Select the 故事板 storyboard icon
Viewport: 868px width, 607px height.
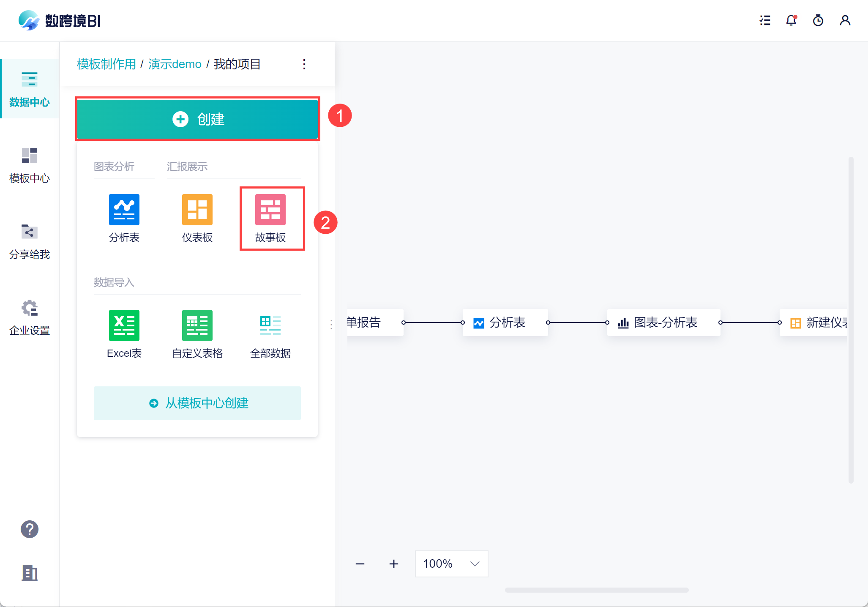tap(270, 210)
